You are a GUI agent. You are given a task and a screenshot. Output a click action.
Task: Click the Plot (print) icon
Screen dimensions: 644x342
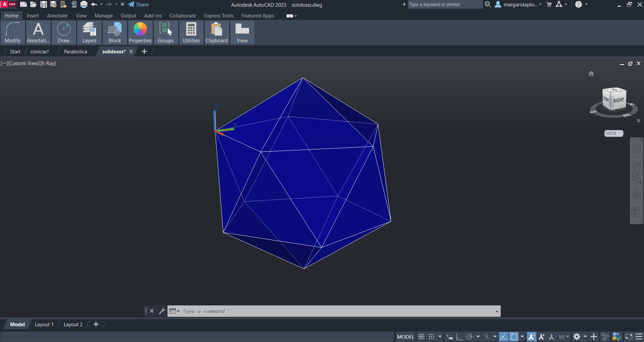click(84, 4)
